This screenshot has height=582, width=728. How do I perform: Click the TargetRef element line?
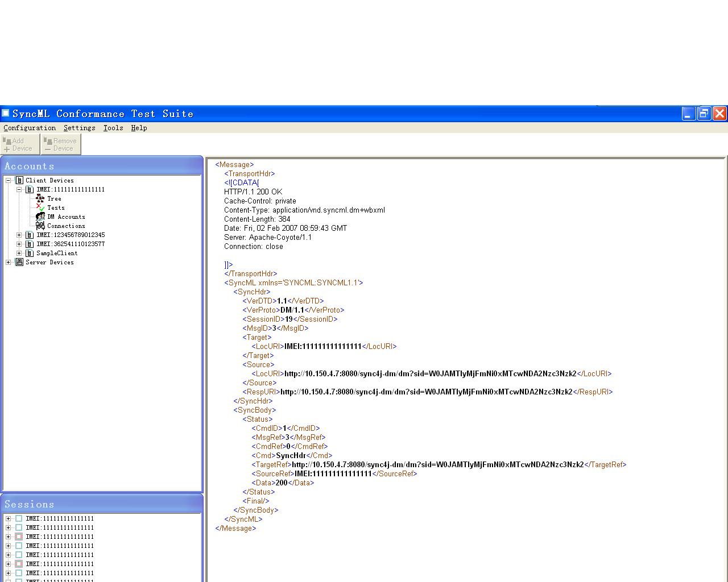pos(439,464)
